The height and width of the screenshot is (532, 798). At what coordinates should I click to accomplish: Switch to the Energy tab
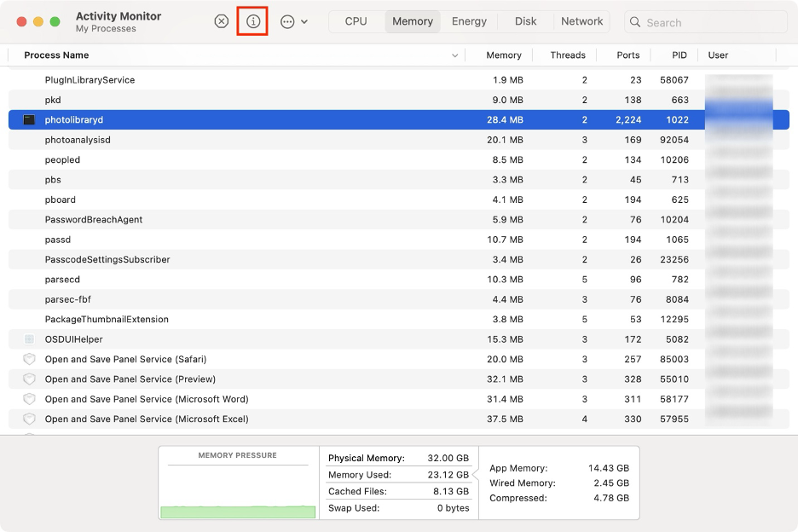tap(468, 20)
